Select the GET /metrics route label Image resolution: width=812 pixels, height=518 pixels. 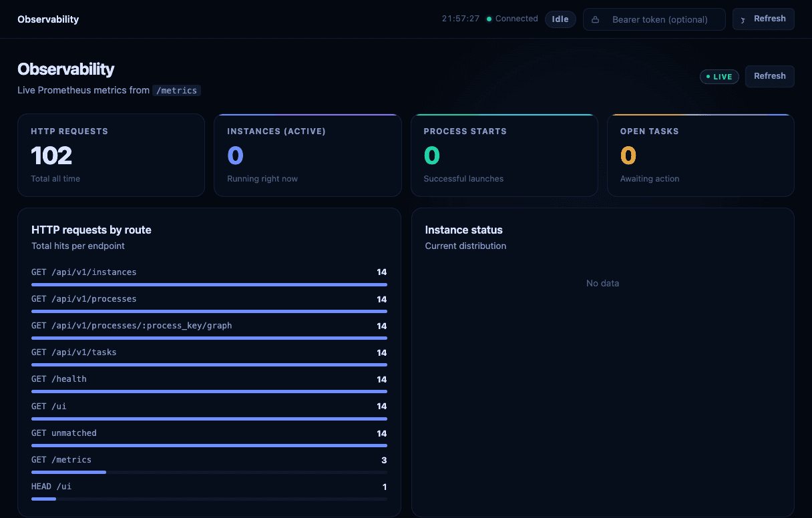[61, 459]
